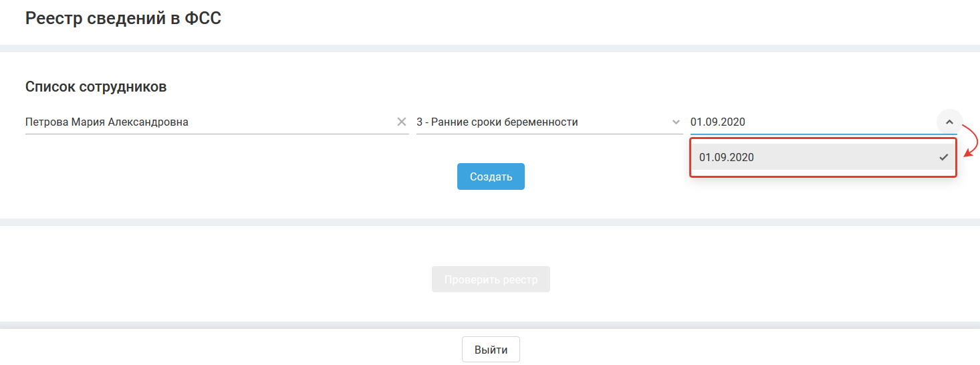Click the Список сотрудников section heading
This screenshot has height=365, width=980.
(x=96, y=87)
